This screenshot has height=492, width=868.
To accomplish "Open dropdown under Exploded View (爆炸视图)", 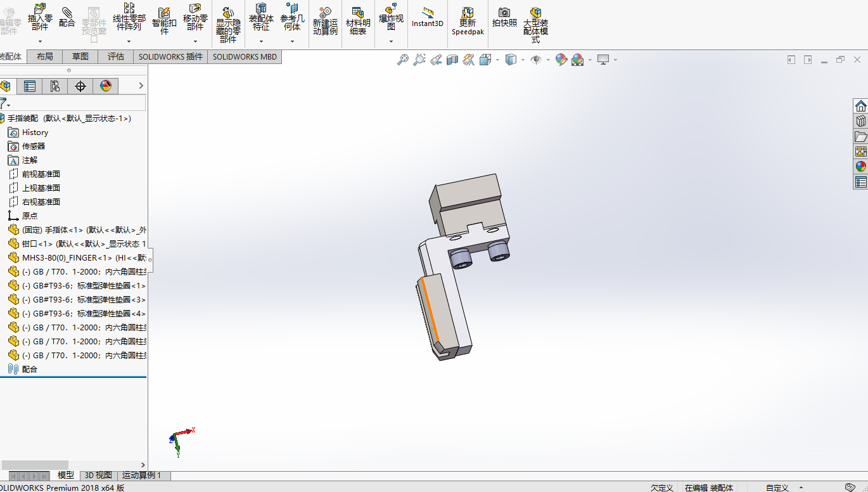I will click(x=391, y=41).
